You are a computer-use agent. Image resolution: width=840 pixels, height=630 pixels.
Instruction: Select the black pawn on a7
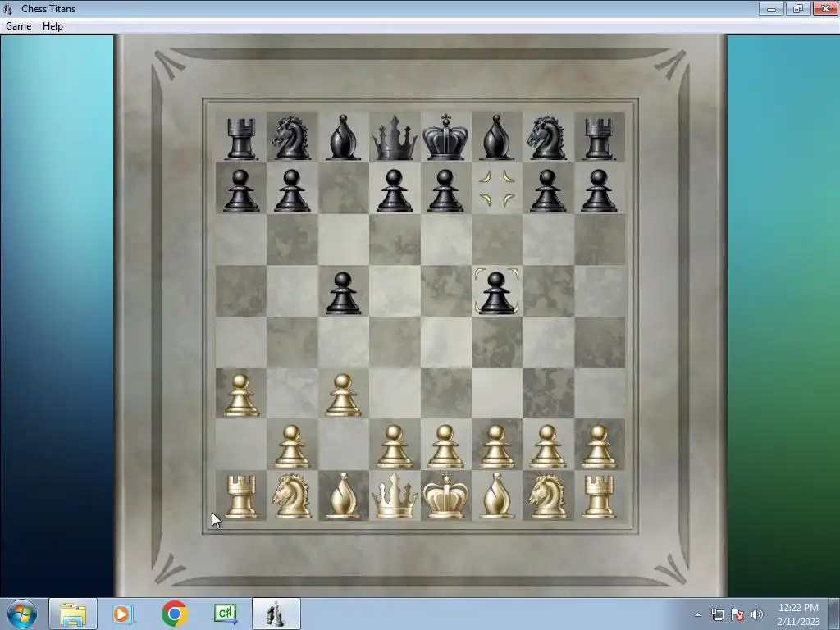[240, 190]
